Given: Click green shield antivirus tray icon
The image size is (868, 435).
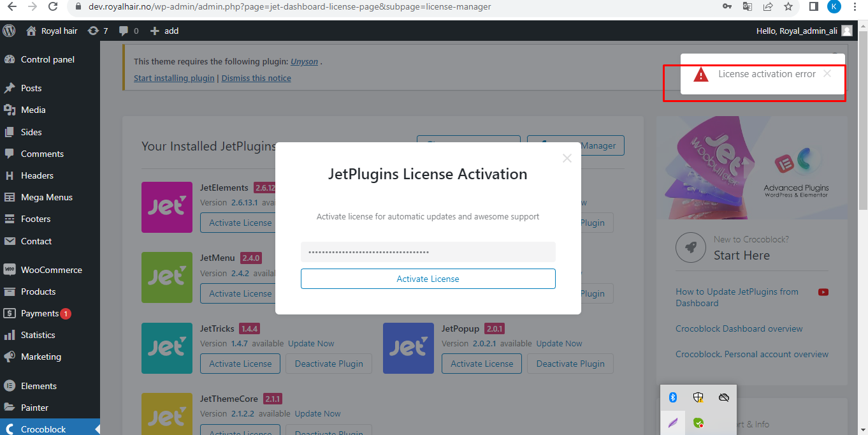Looking at the screenshot, I should 698,422.
